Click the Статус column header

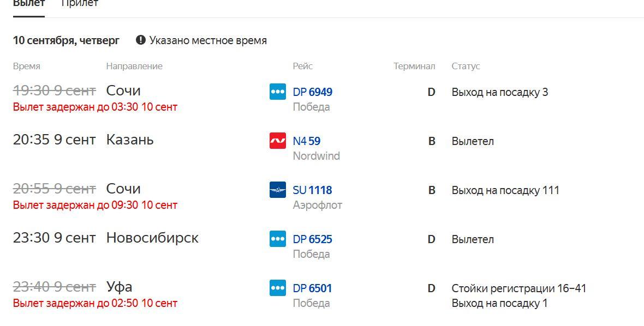click(x=466, y=66)
